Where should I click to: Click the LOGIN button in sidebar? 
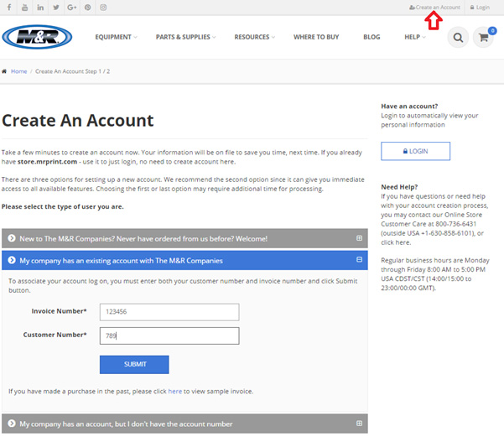pyautogui.click(x=415, y=151)
